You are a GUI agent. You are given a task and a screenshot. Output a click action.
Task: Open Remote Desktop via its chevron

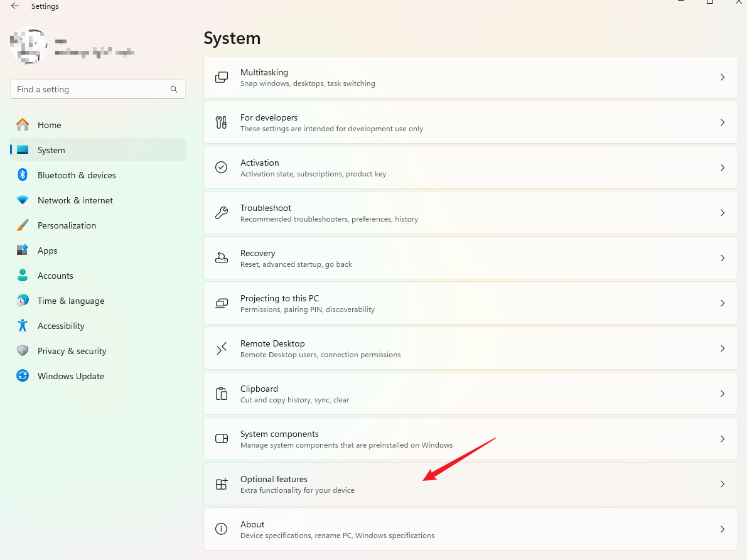pos(723,348)
